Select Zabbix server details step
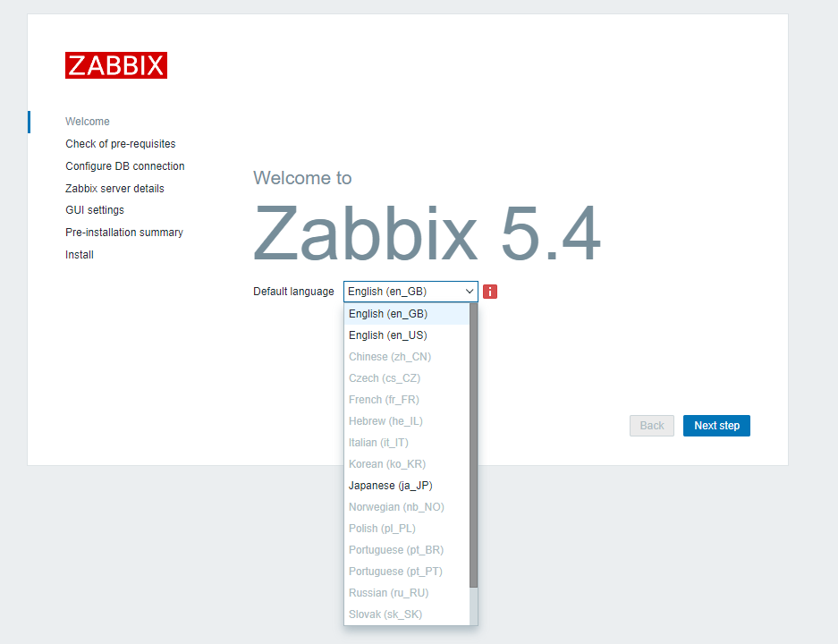 [114, 189]
